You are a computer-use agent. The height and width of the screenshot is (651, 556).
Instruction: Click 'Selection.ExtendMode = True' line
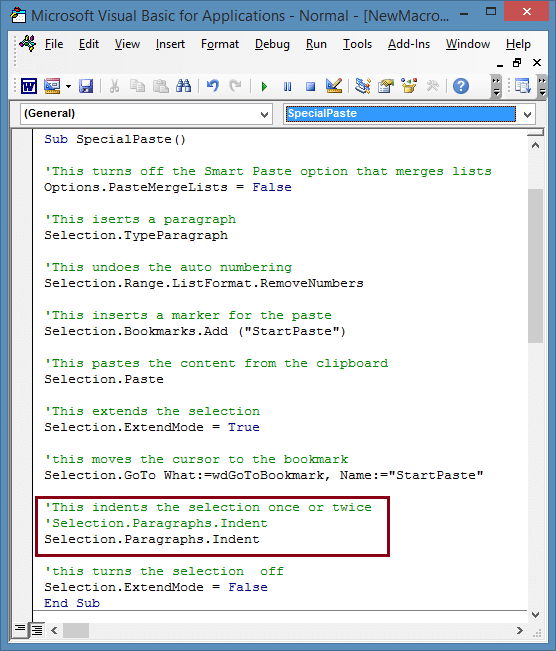pos(152,427)
